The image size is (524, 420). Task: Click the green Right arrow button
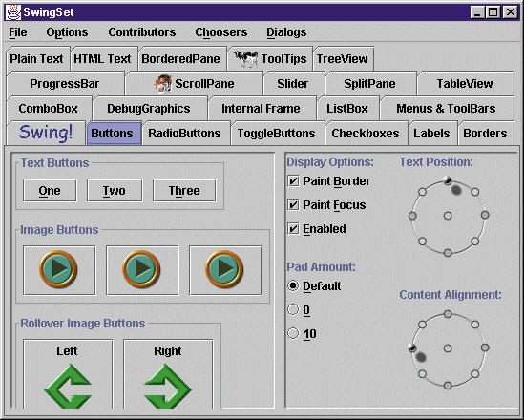[x=168, y=374]
